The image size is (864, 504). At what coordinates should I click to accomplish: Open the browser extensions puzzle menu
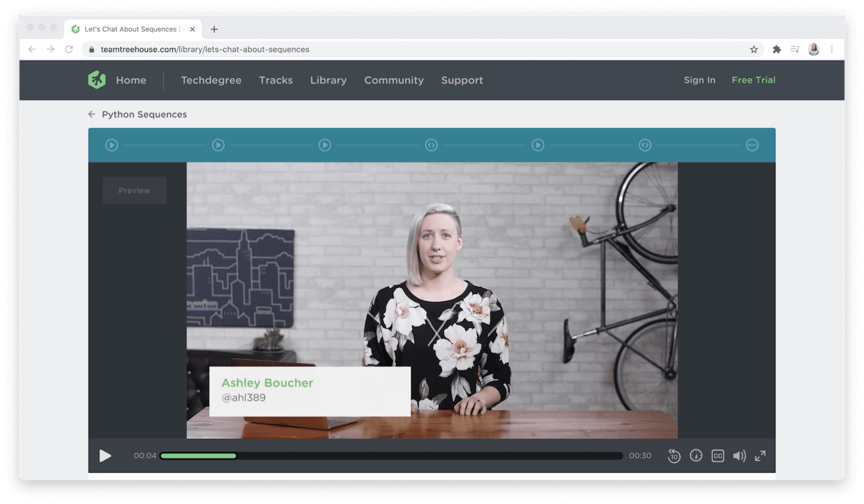click(x=777, y=49)
